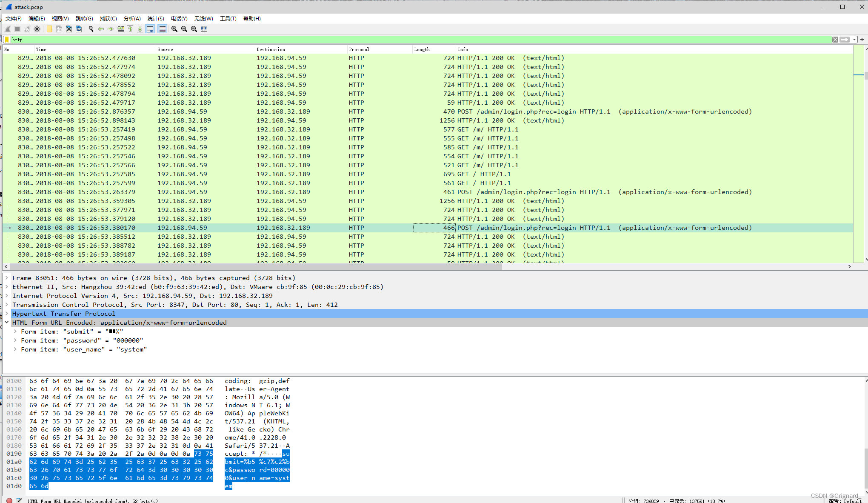Expand Transmission Control Protocol node
Screen dimensions: 868x503
tap(7, 305)
